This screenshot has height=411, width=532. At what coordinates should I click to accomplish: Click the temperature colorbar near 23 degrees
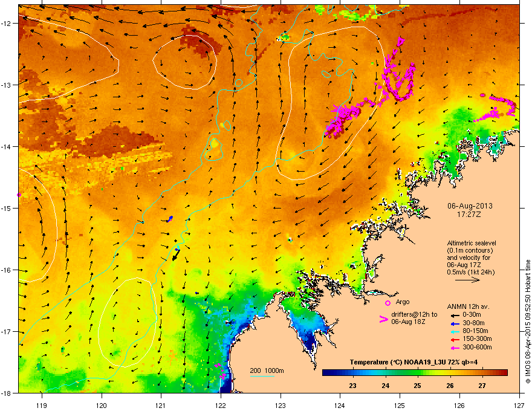[353, 373]
